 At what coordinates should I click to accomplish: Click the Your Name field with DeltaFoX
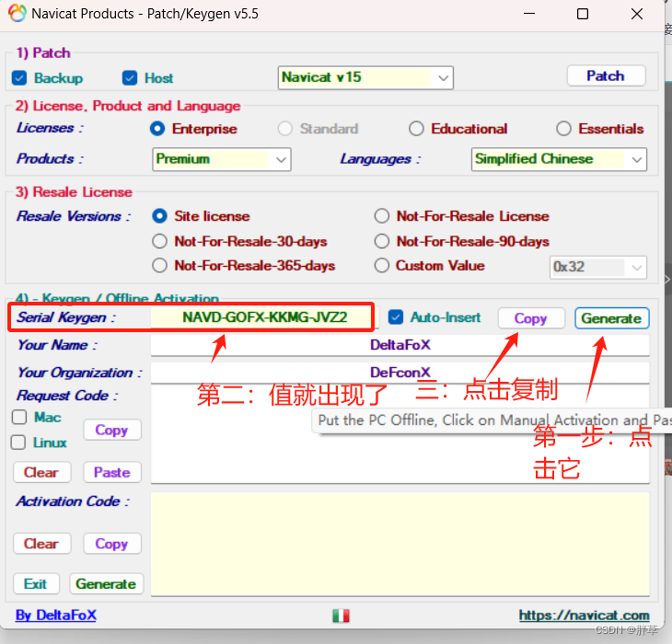pyautogui.click(x=400, y=345)
